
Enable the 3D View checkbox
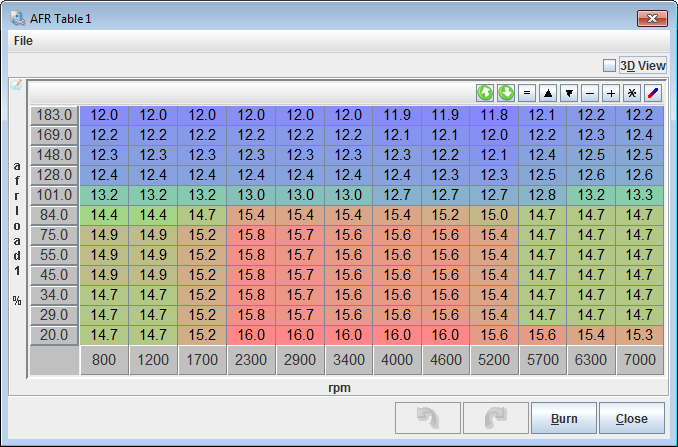(609, 66)
